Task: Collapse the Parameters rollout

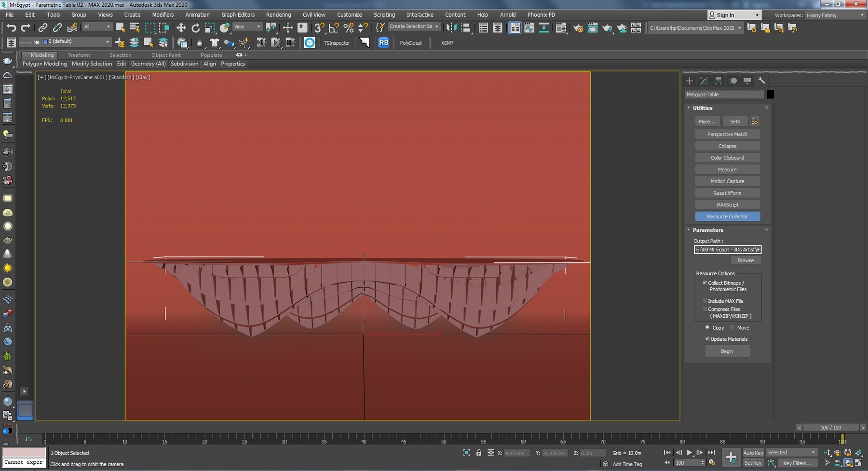Action: (688, 230)
